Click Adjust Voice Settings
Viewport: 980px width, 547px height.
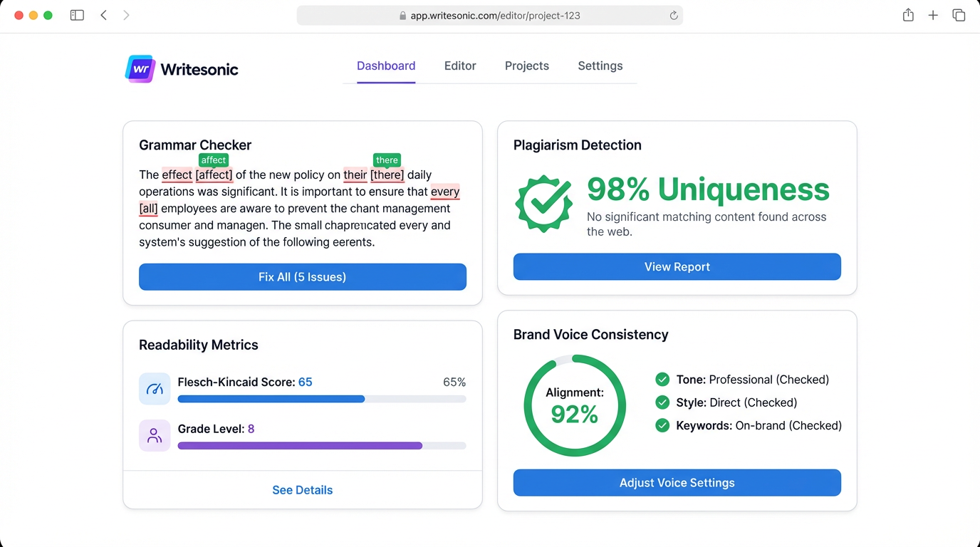click(x=677, y=482)
